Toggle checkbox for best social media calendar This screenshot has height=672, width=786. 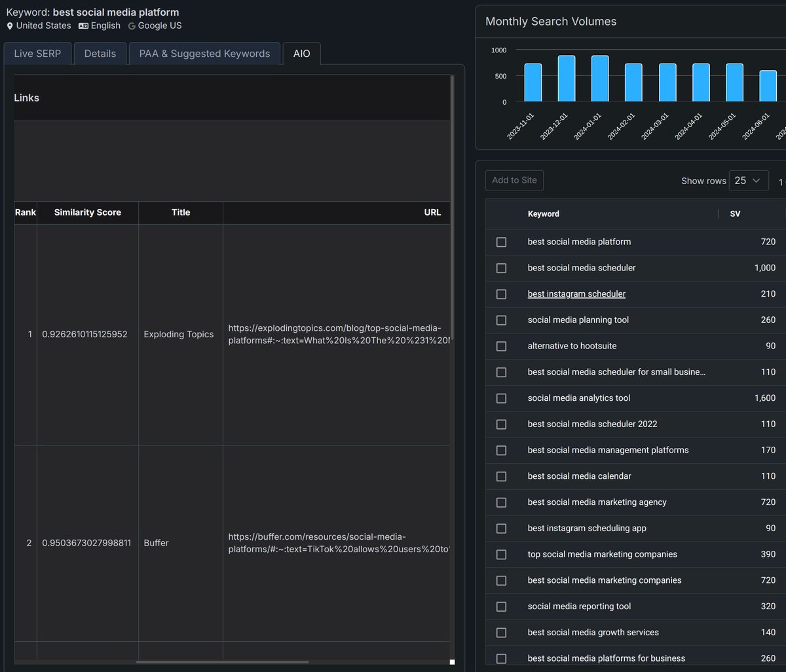click(501, 476)
